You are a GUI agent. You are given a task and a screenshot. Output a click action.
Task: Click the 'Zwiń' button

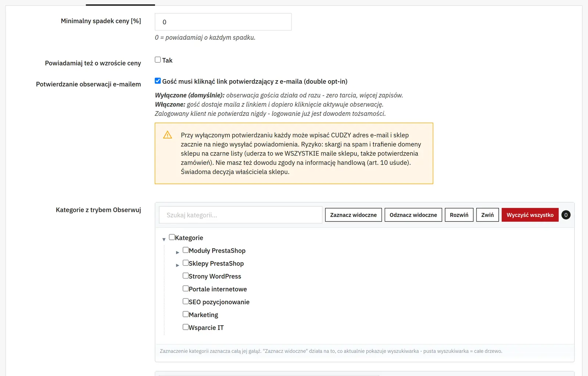pos(488,215)
